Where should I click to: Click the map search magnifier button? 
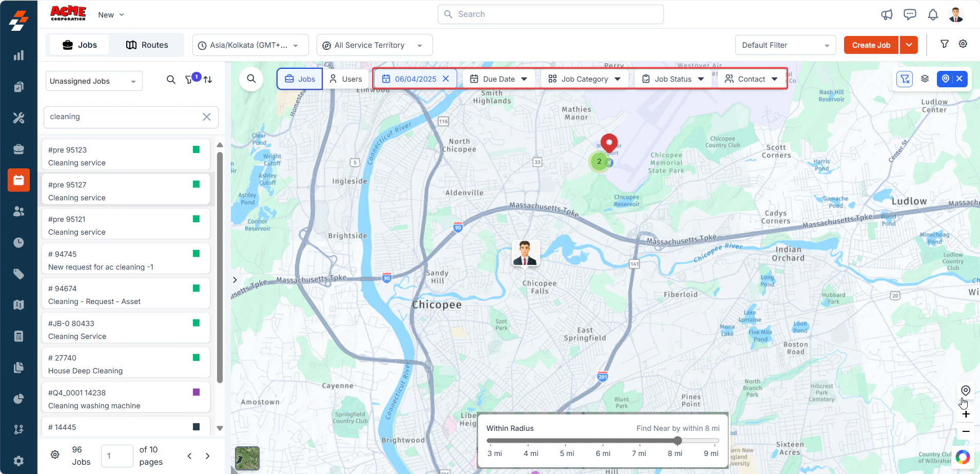[x=251, y=79]
